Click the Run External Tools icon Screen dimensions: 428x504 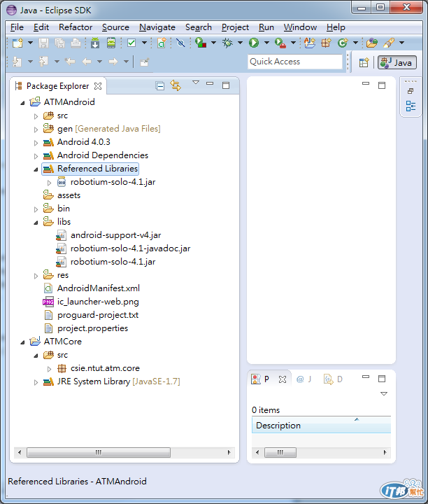click(280, 43)
